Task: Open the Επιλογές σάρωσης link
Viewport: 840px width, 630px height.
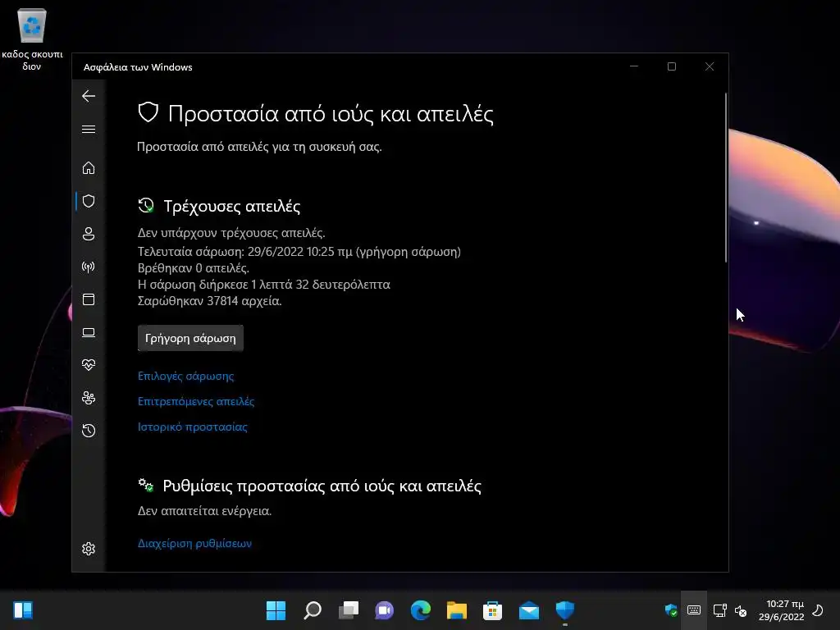Action: [186, 376]
